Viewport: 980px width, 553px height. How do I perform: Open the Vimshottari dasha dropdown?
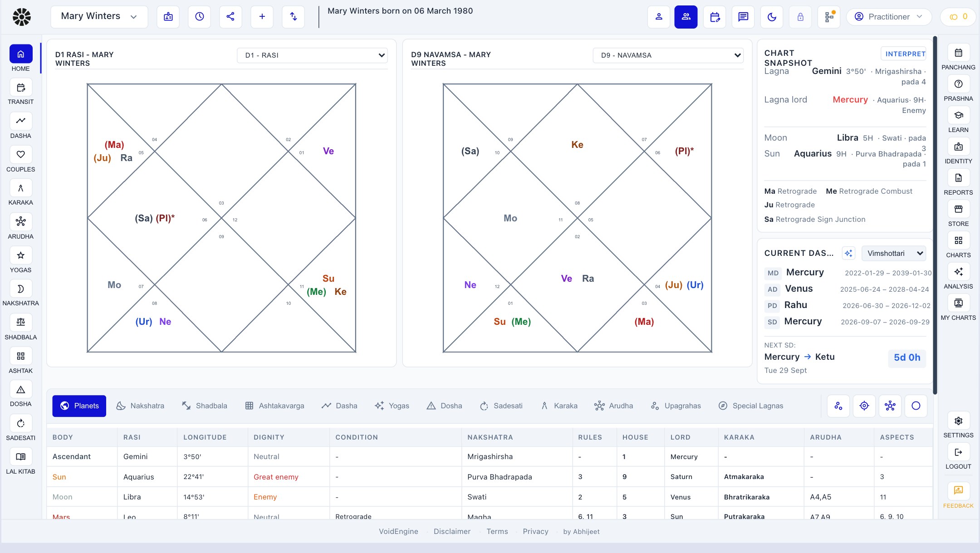[894, 254]
